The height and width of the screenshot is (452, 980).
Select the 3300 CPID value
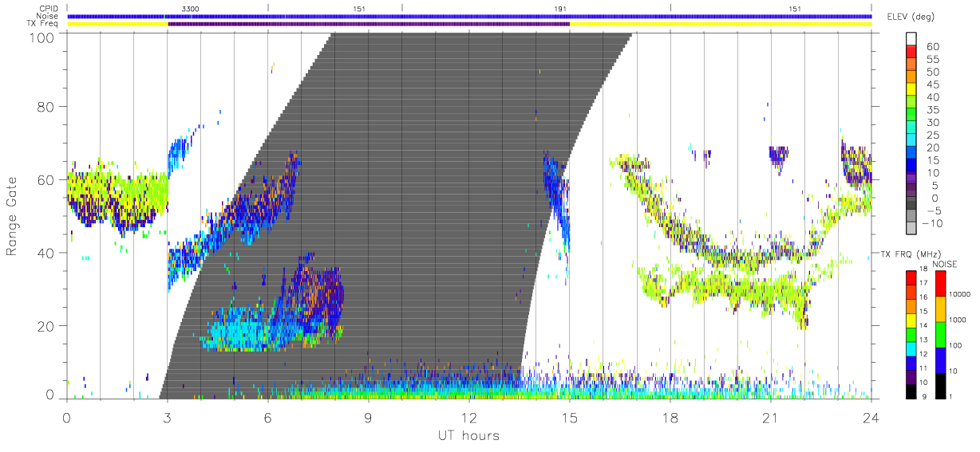pyautogui.click(x=191, y=8)
